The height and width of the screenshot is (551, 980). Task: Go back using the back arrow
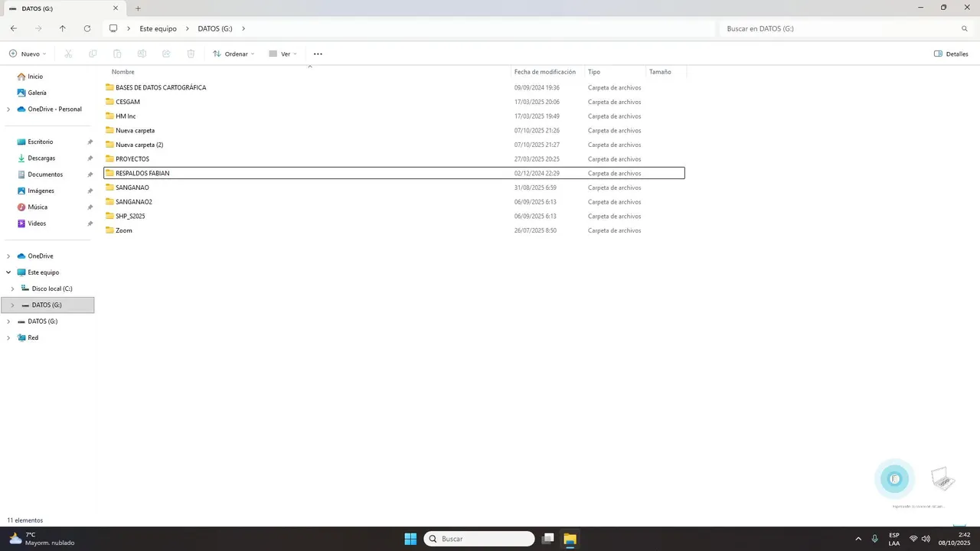click(14, 28)
